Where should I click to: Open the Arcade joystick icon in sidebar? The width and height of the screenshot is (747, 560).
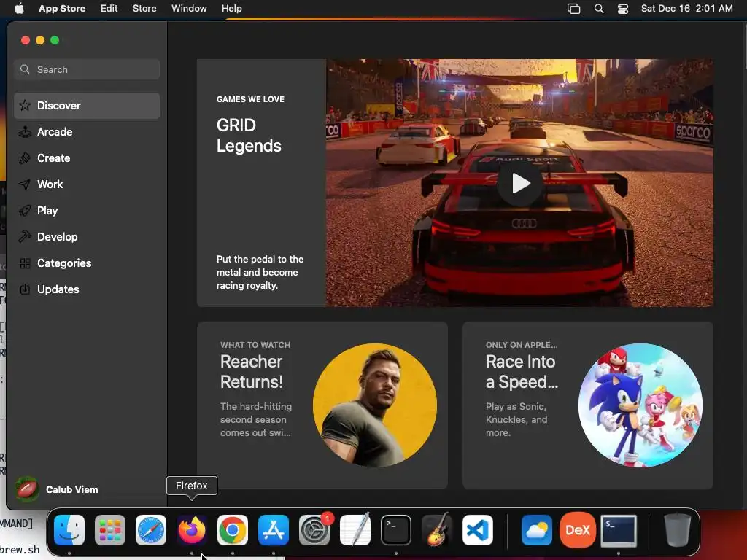point(25,132)
